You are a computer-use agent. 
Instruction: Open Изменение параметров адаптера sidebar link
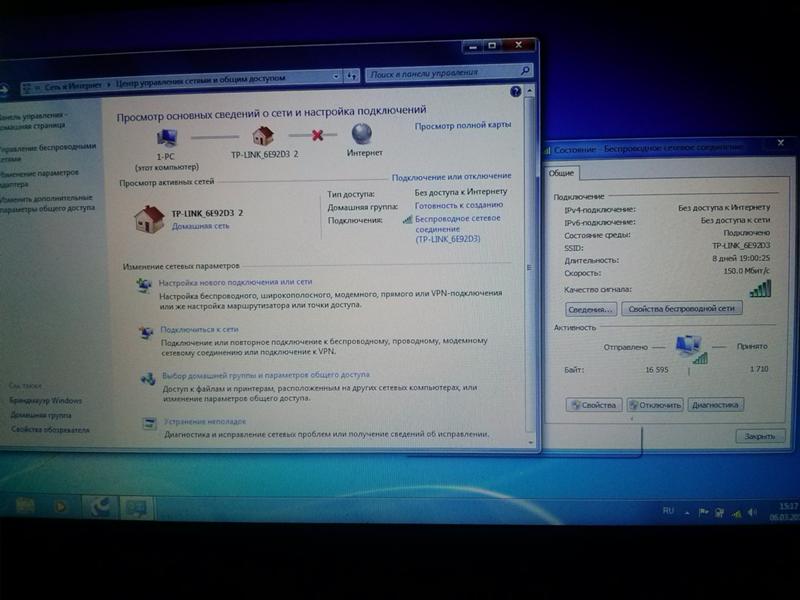click(x=39, y=178)
